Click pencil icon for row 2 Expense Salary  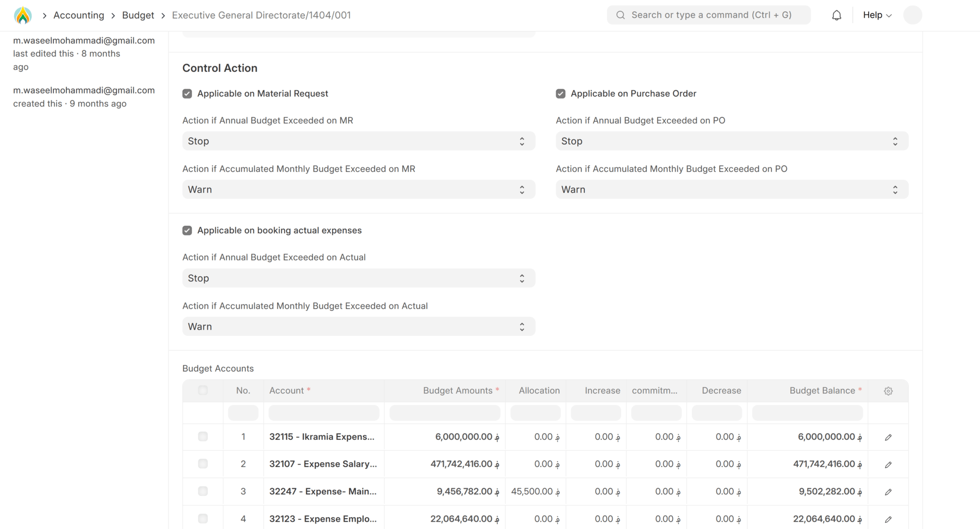pyautogui.click(x=888, y=464)
